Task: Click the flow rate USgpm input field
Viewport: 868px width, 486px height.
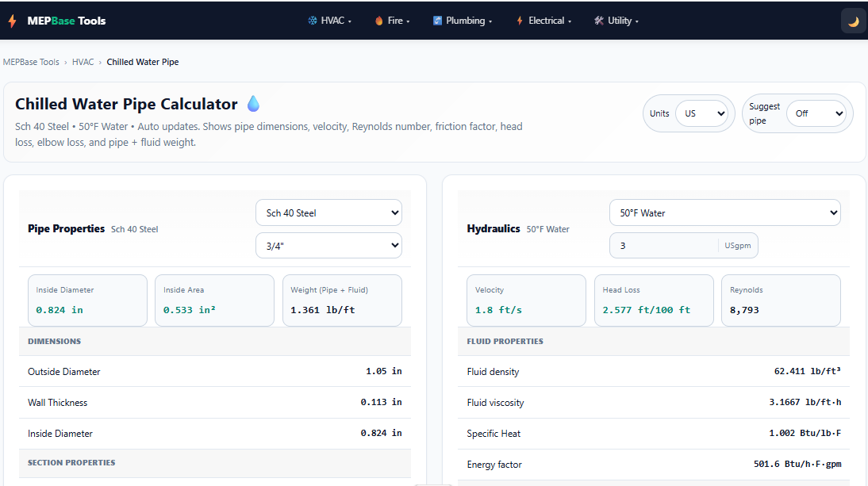Action: (x=663, y=246)
